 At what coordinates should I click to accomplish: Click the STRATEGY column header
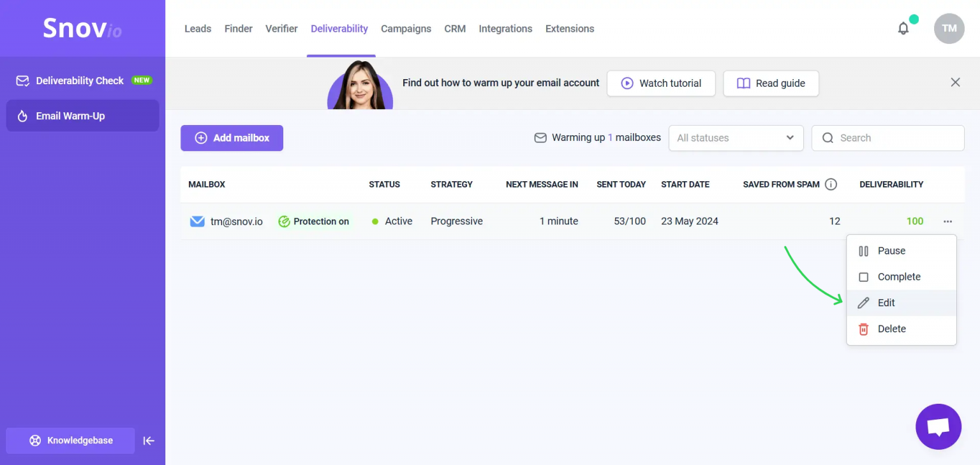(452, 184)
